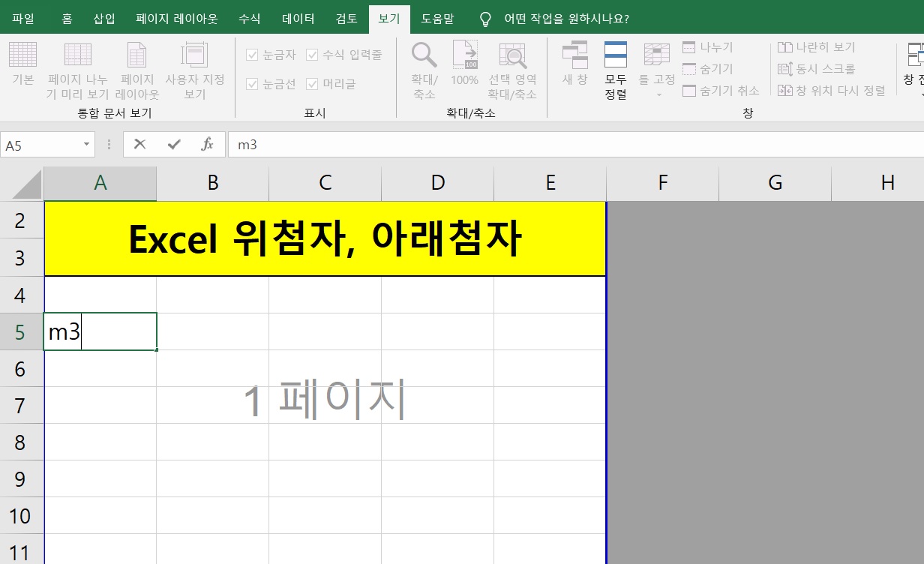The width and height of the screenshot is (924, 564).
Task: Toggle Headings (머리글) checkbox
Action: (331, 84)
